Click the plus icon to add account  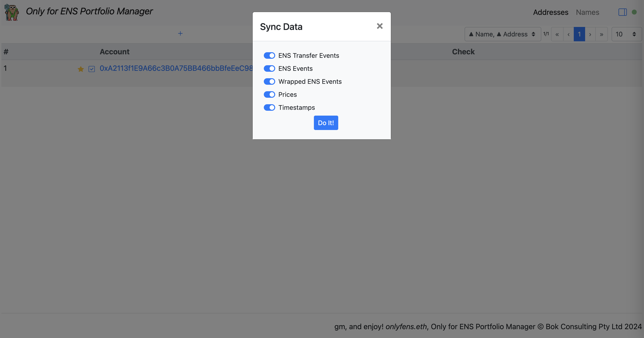coord(180,34)
